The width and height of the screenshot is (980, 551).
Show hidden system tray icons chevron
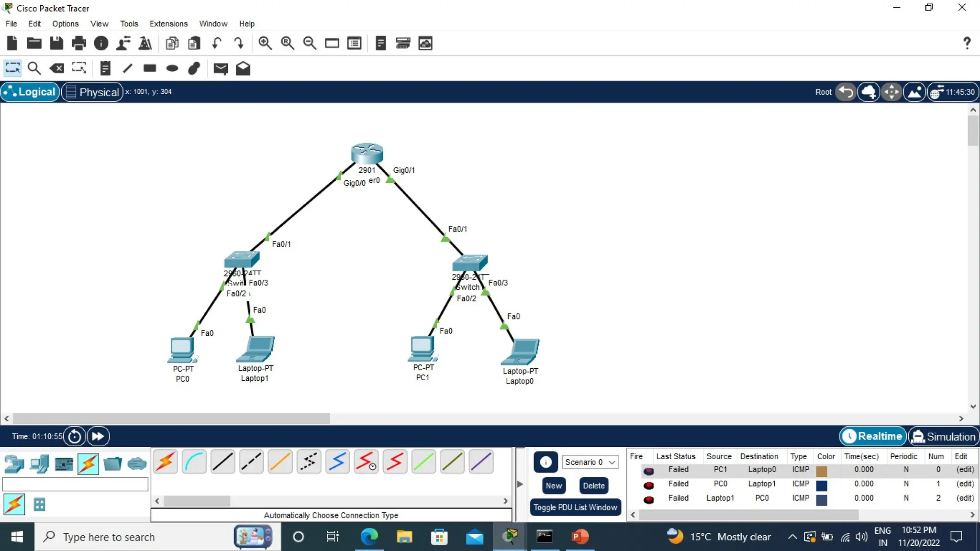pos(792,537)
